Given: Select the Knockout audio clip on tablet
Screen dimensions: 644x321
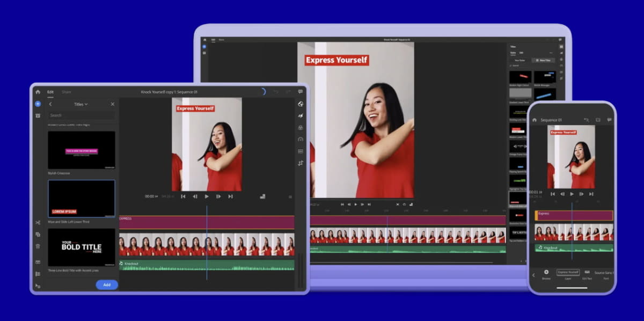Looking at the screenshot, I should (x=207, y=265).
